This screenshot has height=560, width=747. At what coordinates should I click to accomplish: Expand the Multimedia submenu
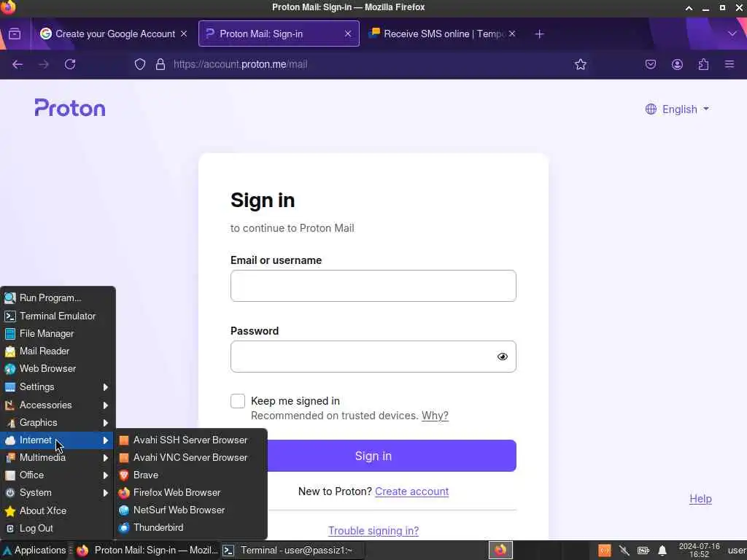[58, 457]
